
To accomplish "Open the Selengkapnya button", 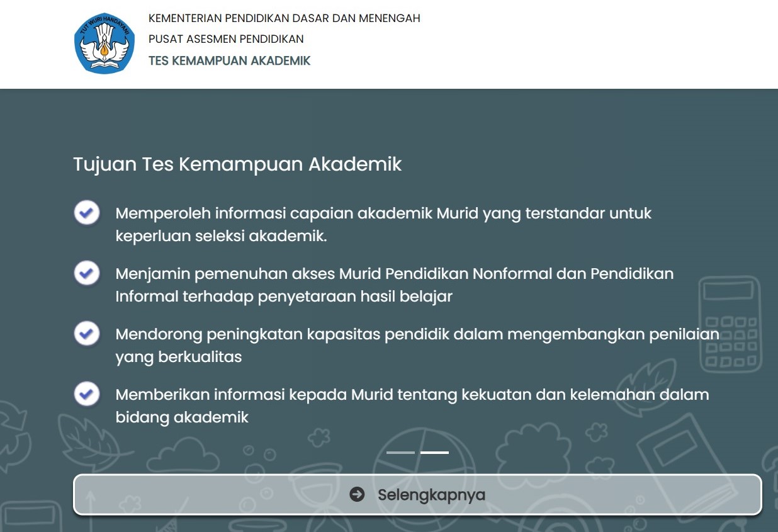I will point(417,495).
